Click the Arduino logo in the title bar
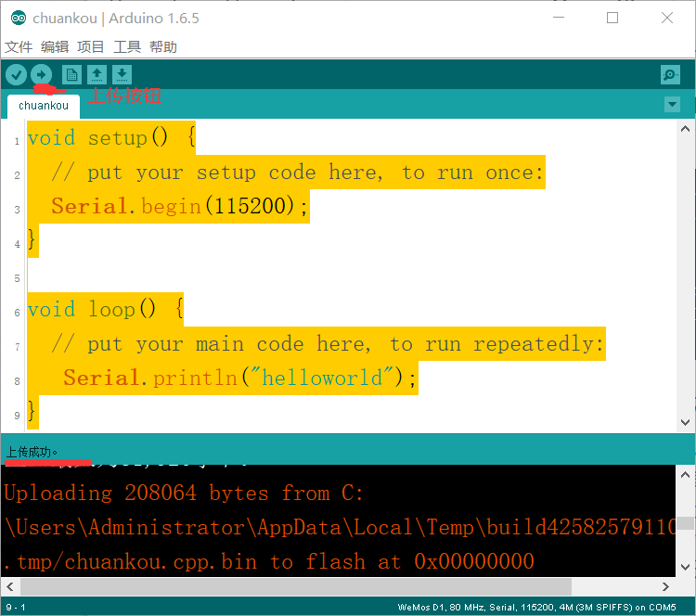This screenshot has height=616, width=696. coord(19,19)
